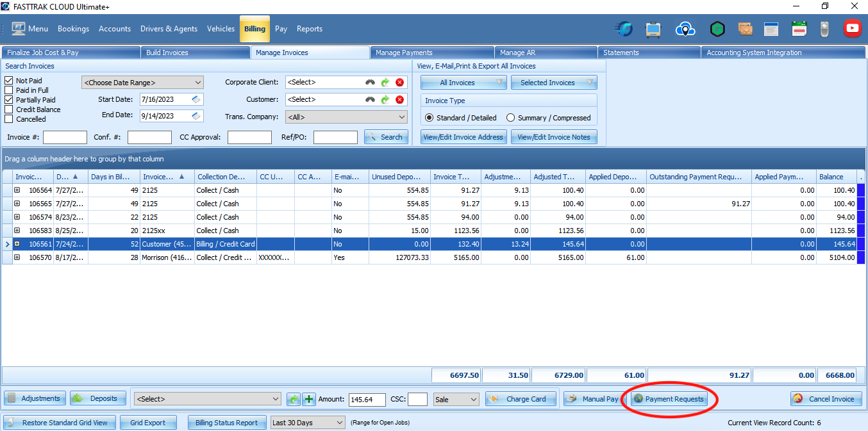
Task: Open the Drivers & Agents menu
Action: (x=169, y=29)
